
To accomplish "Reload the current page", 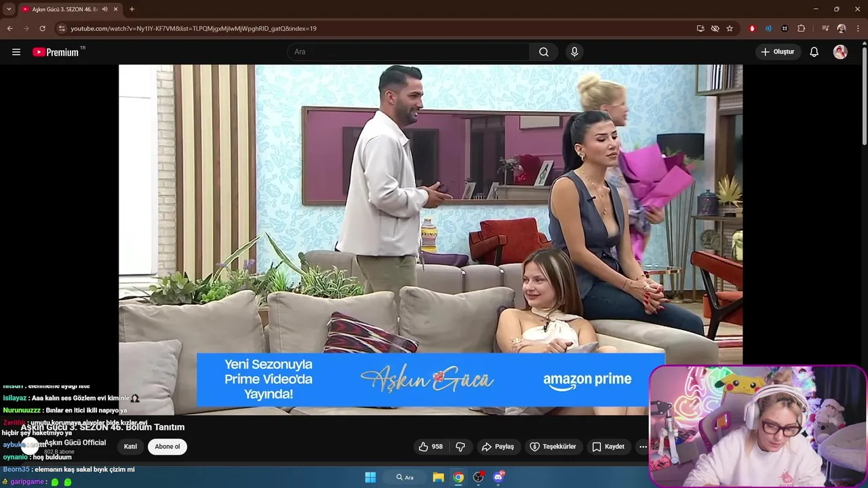I will (42, 28).
